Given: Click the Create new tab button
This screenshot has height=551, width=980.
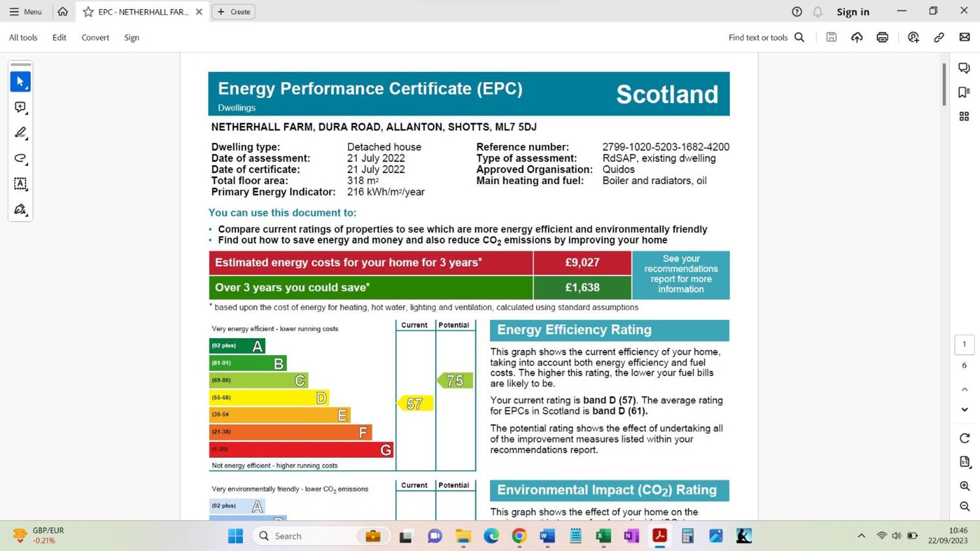Looking at the screenshot, I should coord(234,12).
